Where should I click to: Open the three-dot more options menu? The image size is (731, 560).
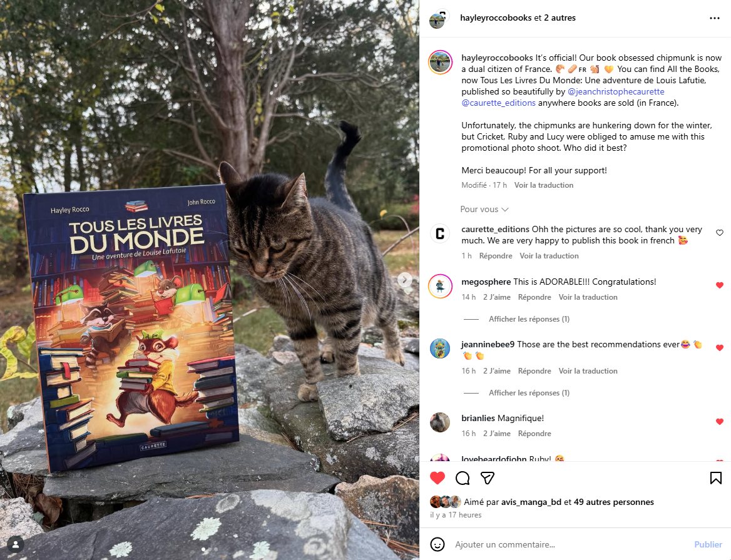click(714, 18)
